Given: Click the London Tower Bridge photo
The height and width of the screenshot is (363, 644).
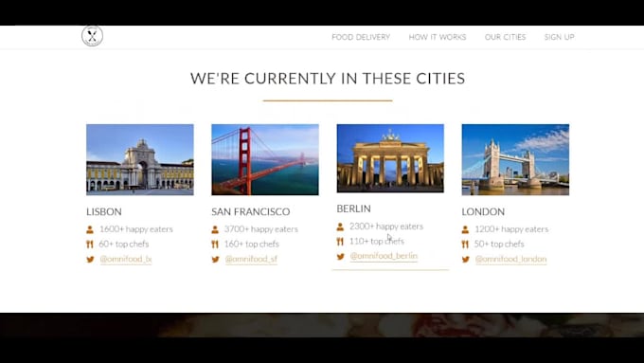Looking at the screenshot, I should [515, 159].
